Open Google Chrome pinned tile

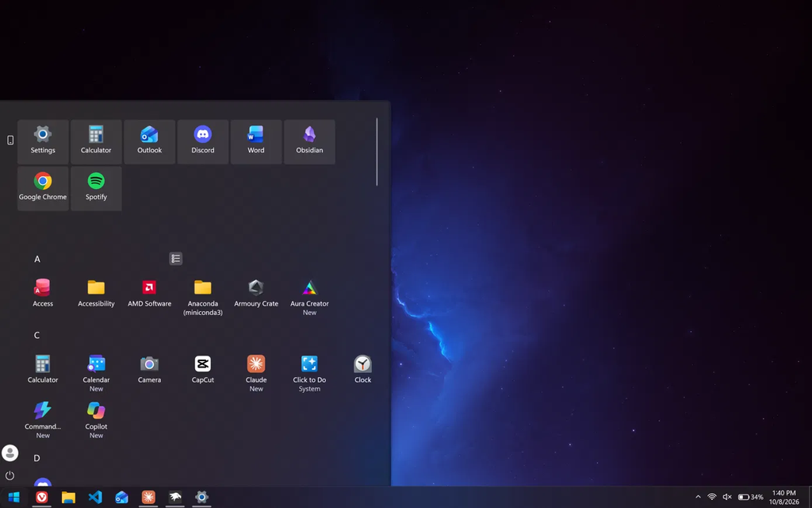(x=43, y=188)
